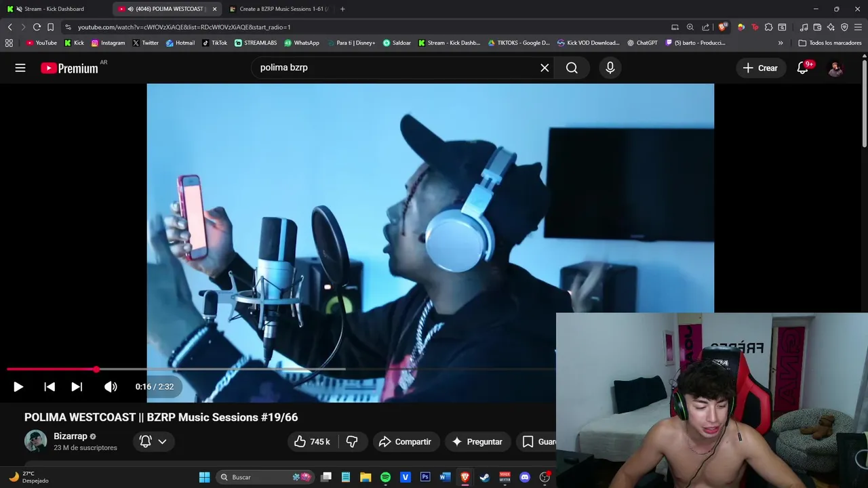The height and width of the screenshot is (488, 868).
Task: Open Discord from the taskbar
Action: pos(524,477)
